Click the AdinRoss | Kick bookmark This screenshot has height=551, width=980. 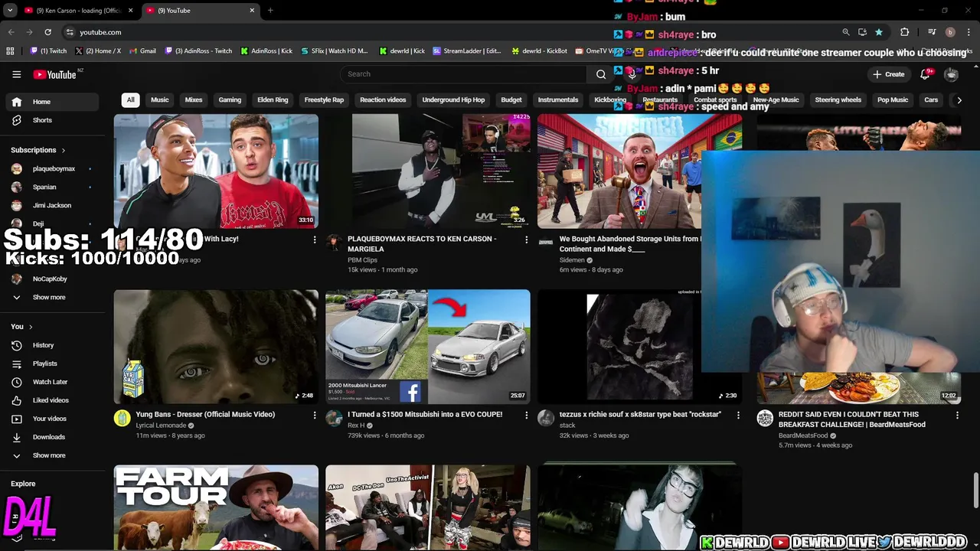(266, 51)
